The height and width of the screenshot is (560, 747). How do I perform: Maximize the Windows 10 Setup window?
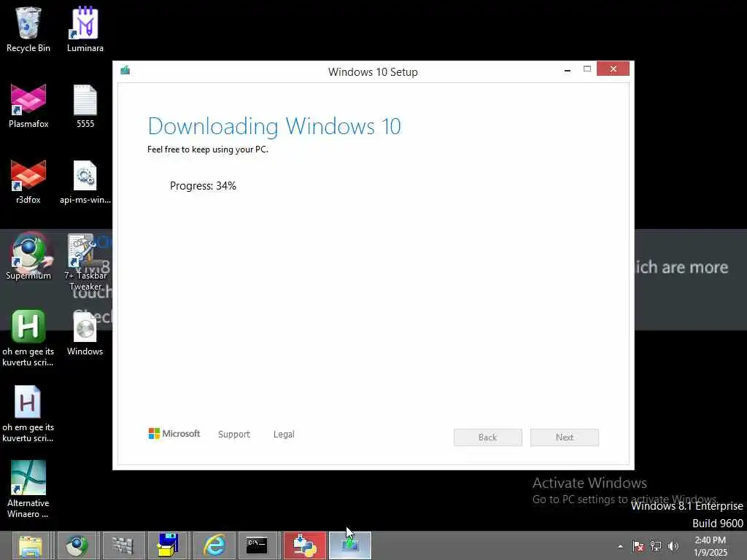pos(587,69)
